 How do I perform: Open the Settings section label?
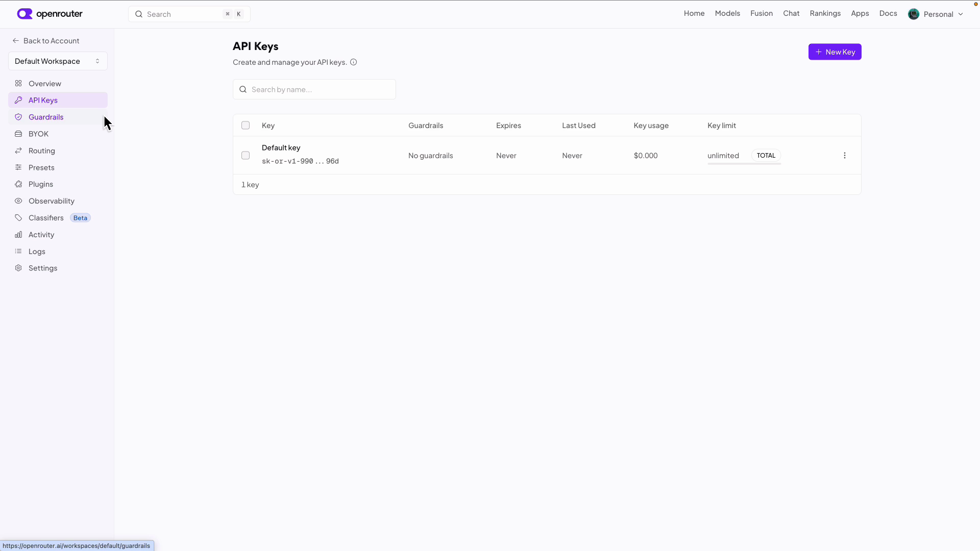pos(43,268)
